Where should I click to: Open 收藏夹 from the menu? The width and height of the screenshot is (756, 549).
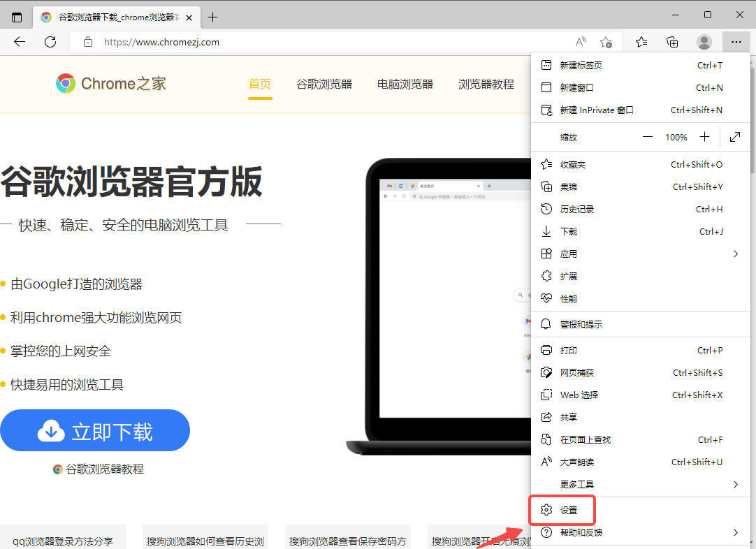click(x=640, y=164)
